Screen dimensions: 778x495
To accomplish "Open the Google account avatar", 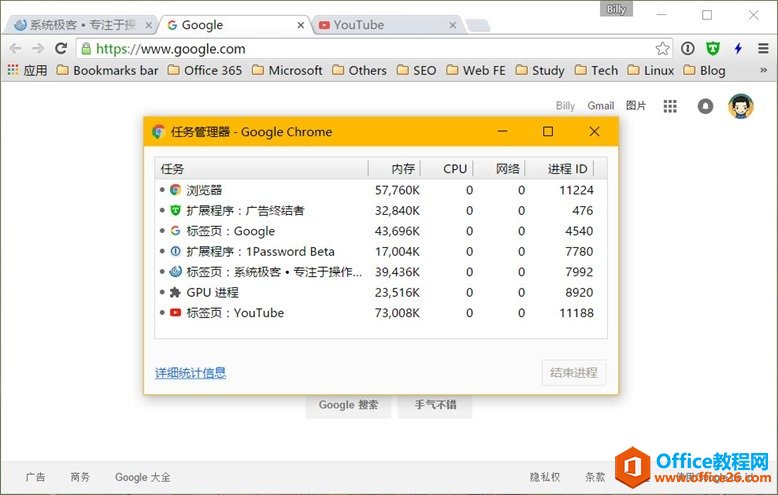I will tap(741, 106).
